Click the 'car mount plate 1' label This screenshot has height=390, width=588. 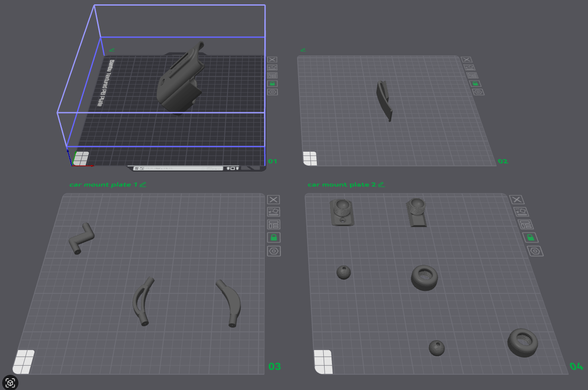click(103, 185)
